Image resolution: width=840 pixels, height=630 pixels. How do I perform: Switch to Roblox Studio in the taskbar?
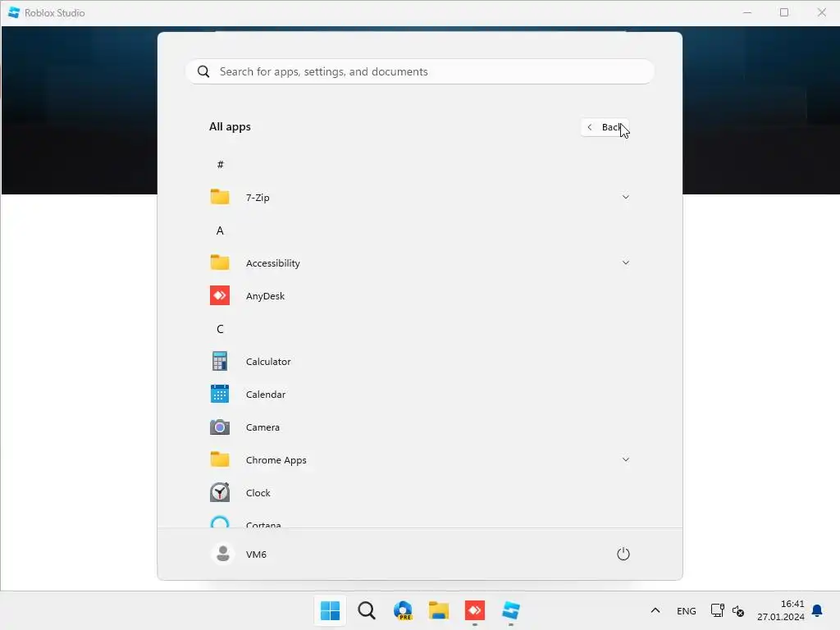click(x=511, y=610)
